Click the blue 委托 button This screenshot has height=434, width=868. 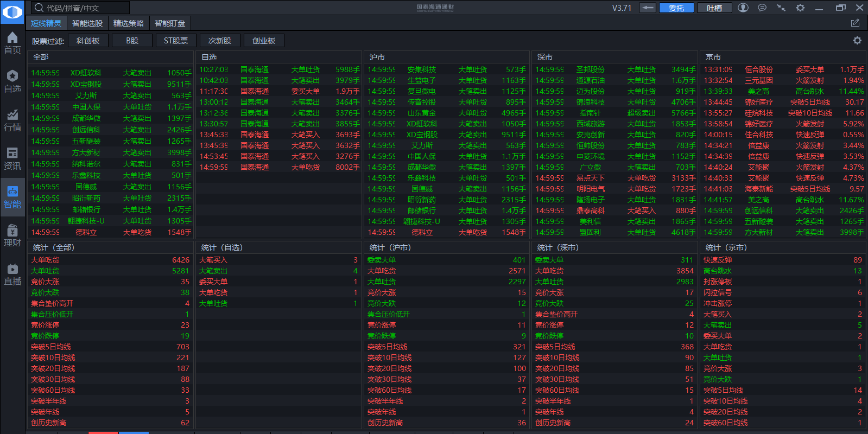(x=676, y=8)
